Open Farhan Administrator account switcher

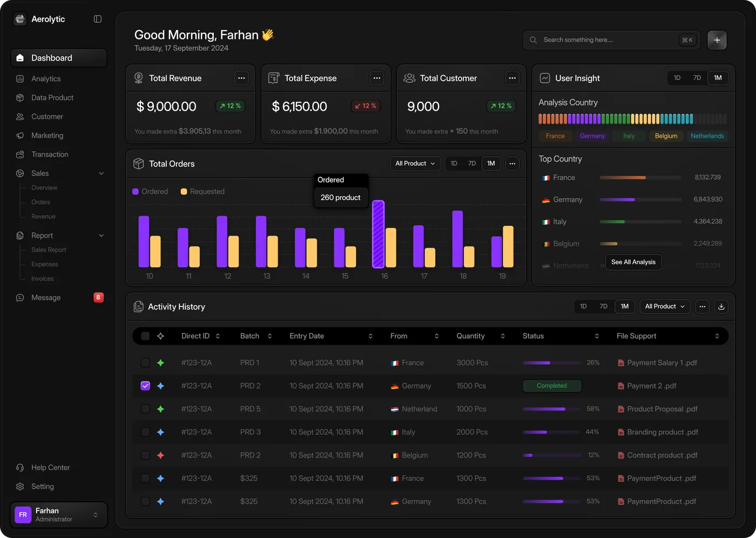pyautogui.click(x=59, y=515)
